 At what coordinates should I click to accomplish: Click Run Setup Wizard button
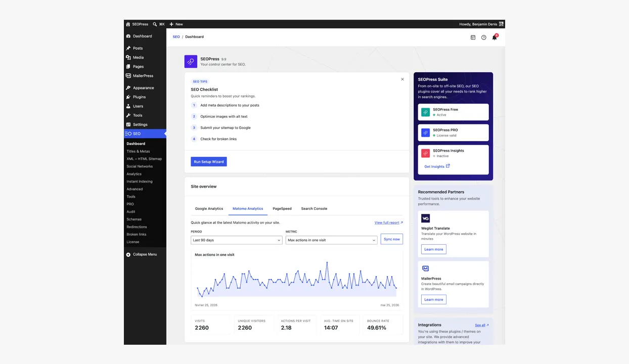(209, 162)
